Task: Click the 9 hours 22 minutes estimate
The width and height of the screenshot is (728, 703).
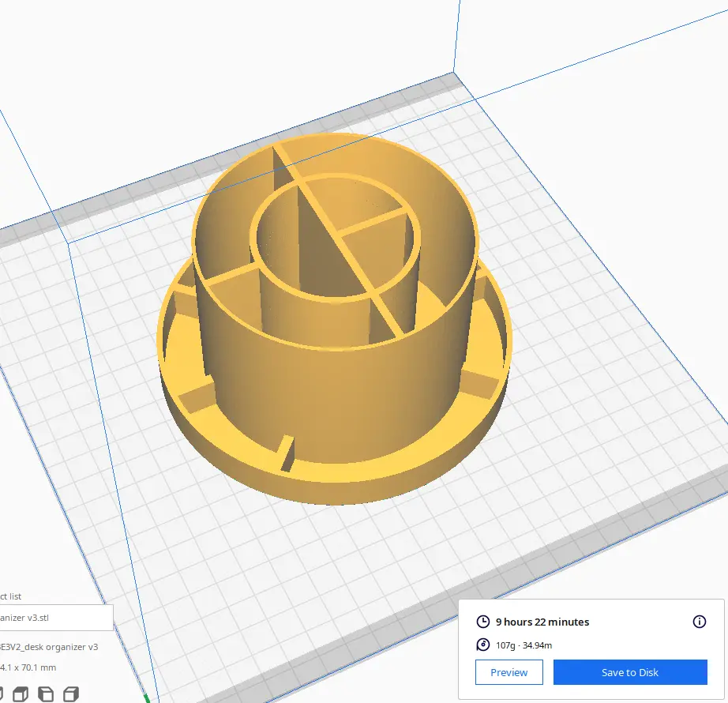Action: pyautogui.click(x=542, y=622)
